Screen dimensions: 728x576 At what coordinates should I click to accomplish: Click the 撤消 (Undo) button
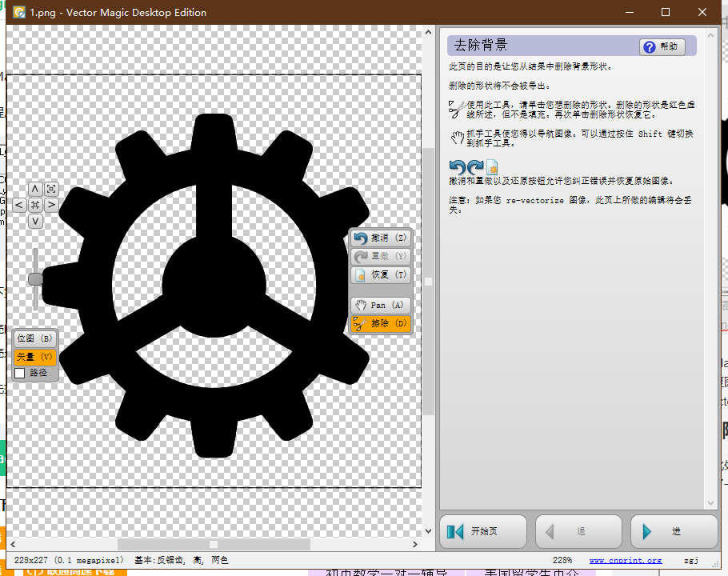[380, 238]
